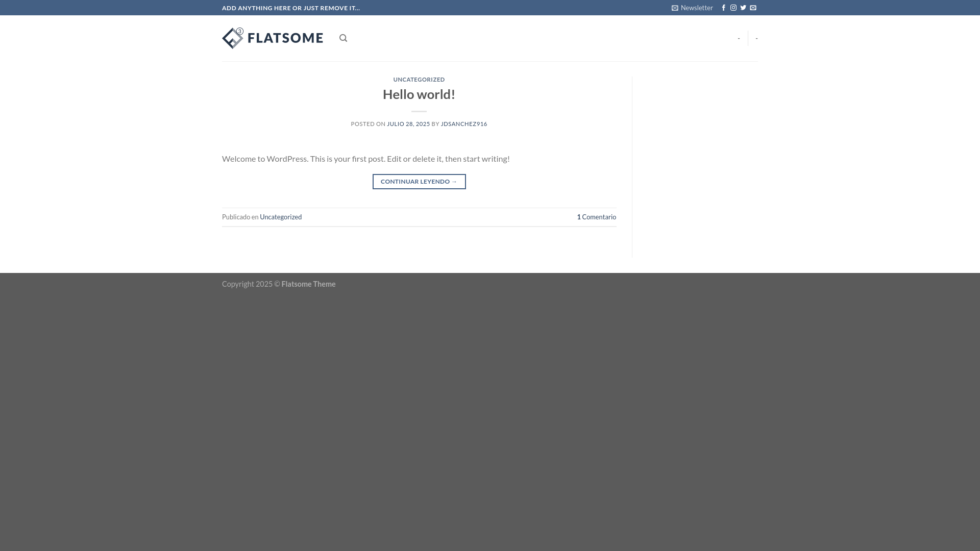
Task: Click the Flatsome logo
Action: pyautogui.click(x=273, y=38)
